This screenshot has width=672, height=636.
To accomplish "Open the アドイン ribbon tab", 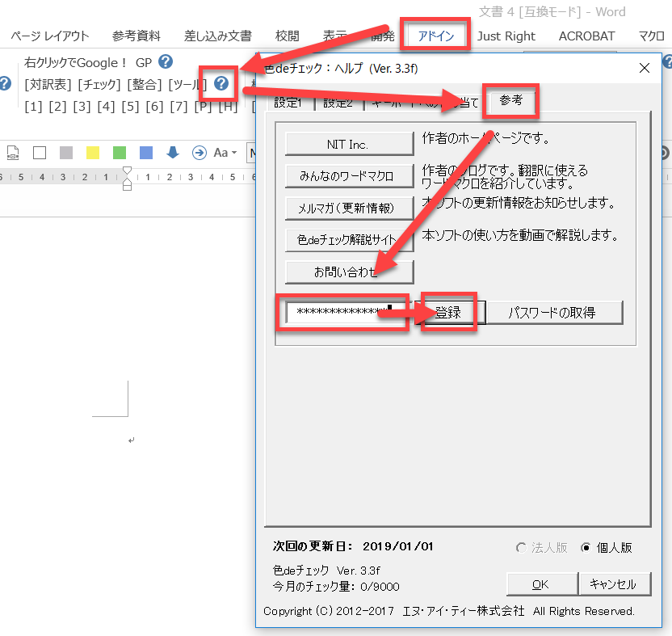I will pos(437,36).
